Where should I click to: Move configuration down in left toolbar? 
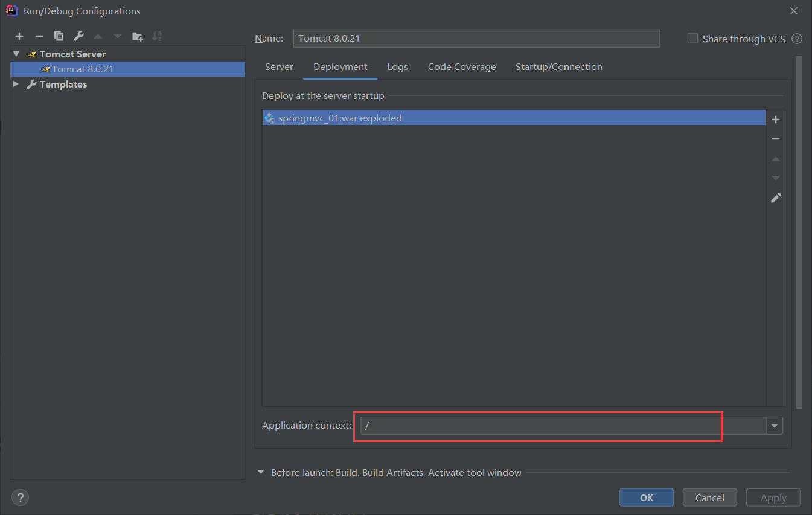coord(117,36)
